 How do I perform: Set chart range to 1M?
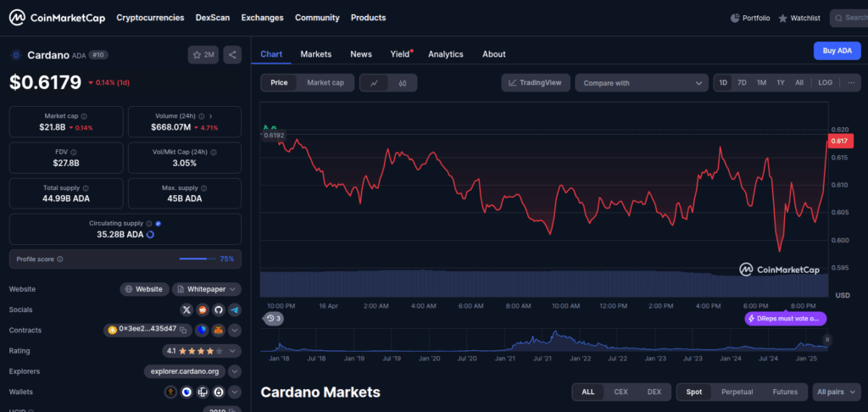coord(762,82)
